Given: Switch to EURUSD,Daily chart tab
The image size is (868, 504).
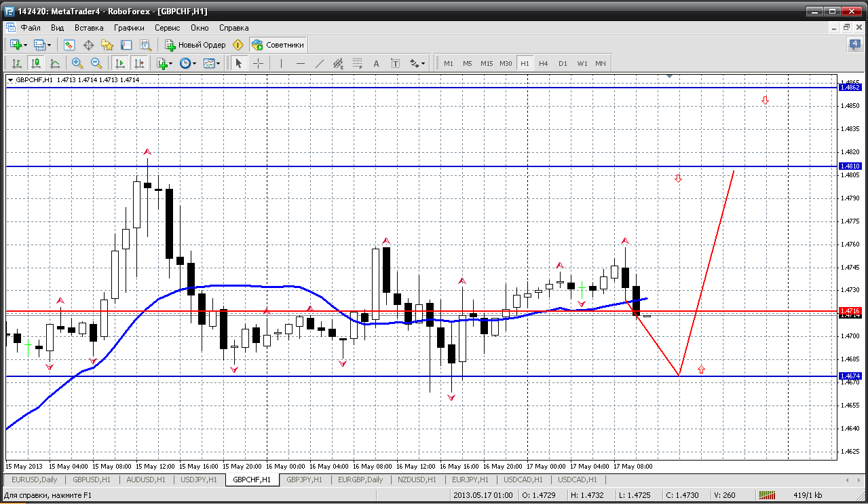Looking at the screenshot, I should pyautogui.click(x=34, y=480).
